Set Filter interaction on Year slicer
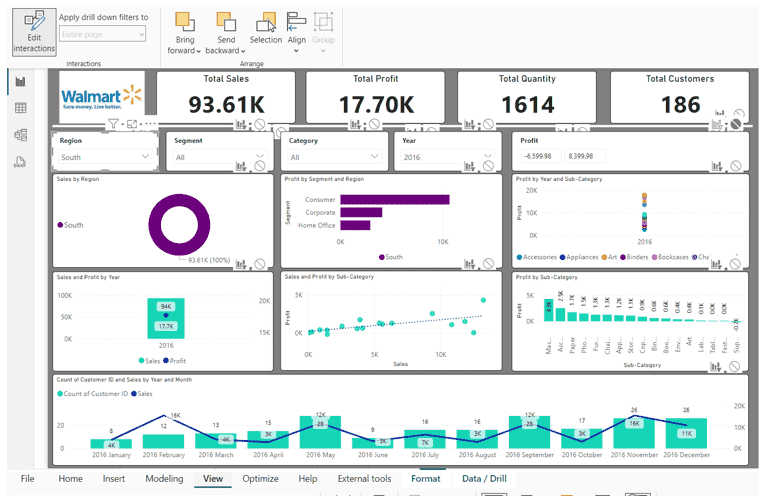Screen dimensions: 763x496 pyautogui.click(x=470, y=166)
